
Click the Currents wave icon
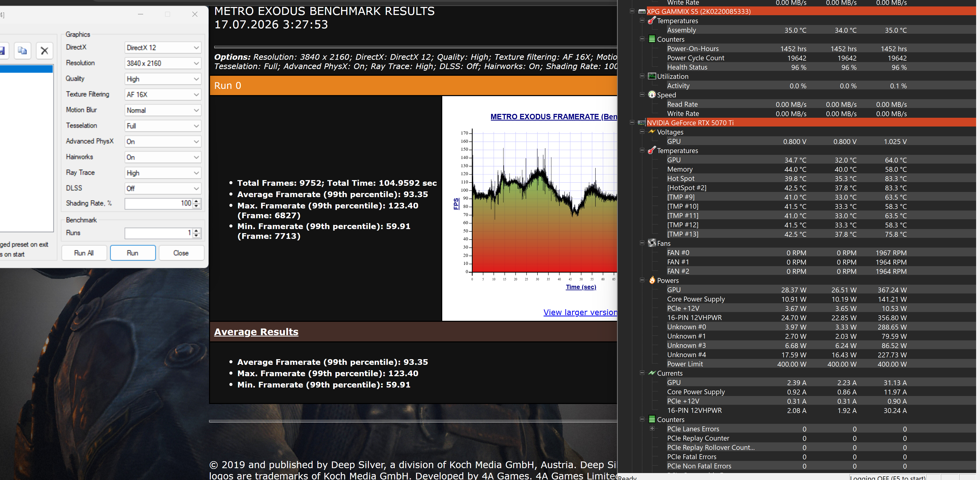(652, 373)
